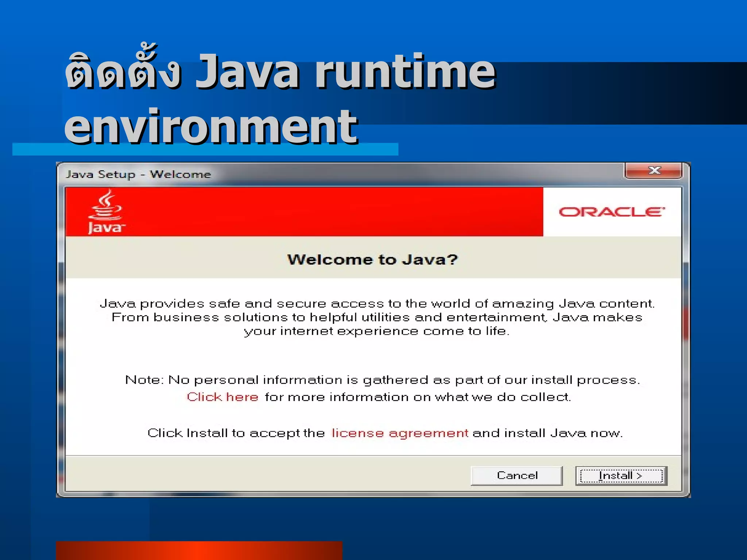Open the 'Click here' link

[x=222, y=397]
